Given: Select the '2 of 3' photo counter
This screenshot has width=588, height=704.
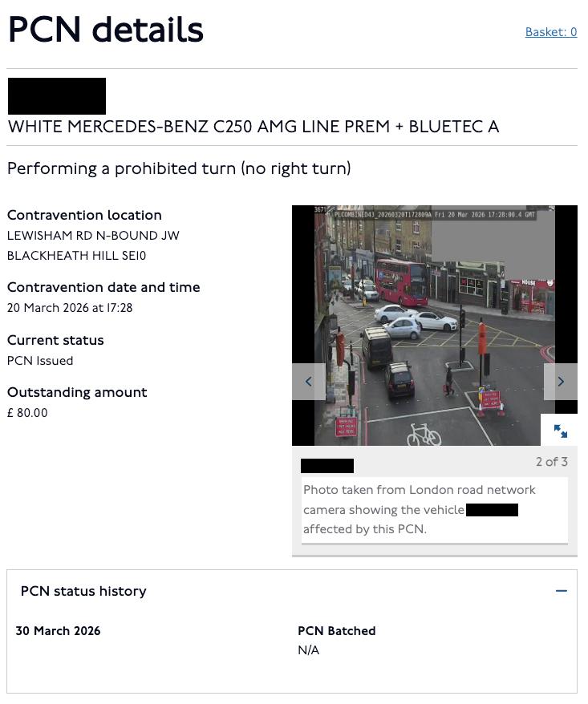Looking at the screenshot, I should (x=552, y=462).
